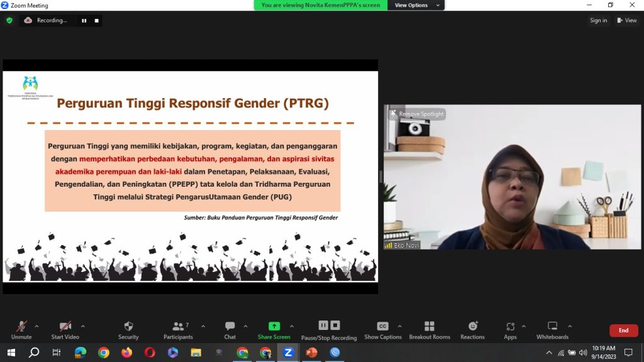Screen dimensions: 644x362
Task: Expand audio options arrow beside Unmute
Action: [36, 326]
